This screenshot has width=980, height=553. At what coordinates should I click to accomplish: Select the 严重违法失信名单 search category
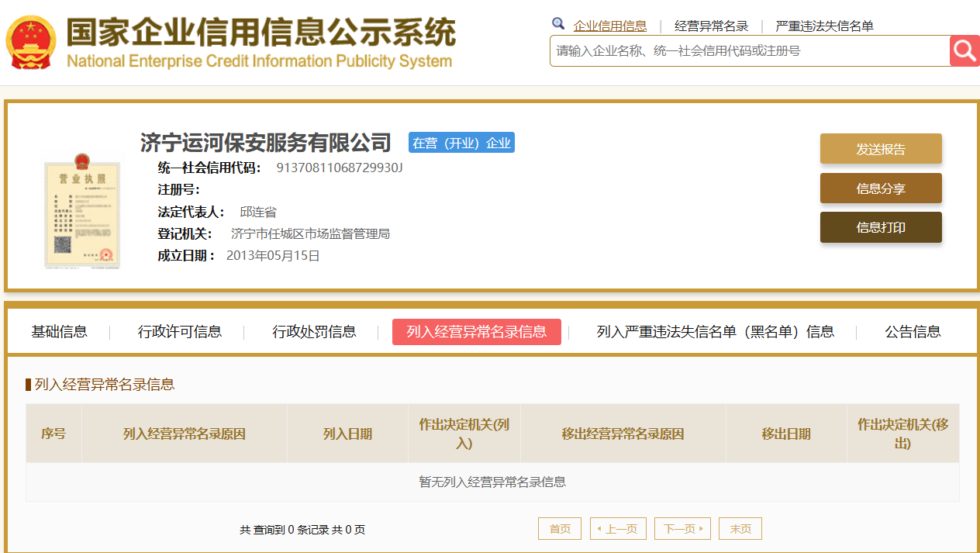[x=824, y=26]
